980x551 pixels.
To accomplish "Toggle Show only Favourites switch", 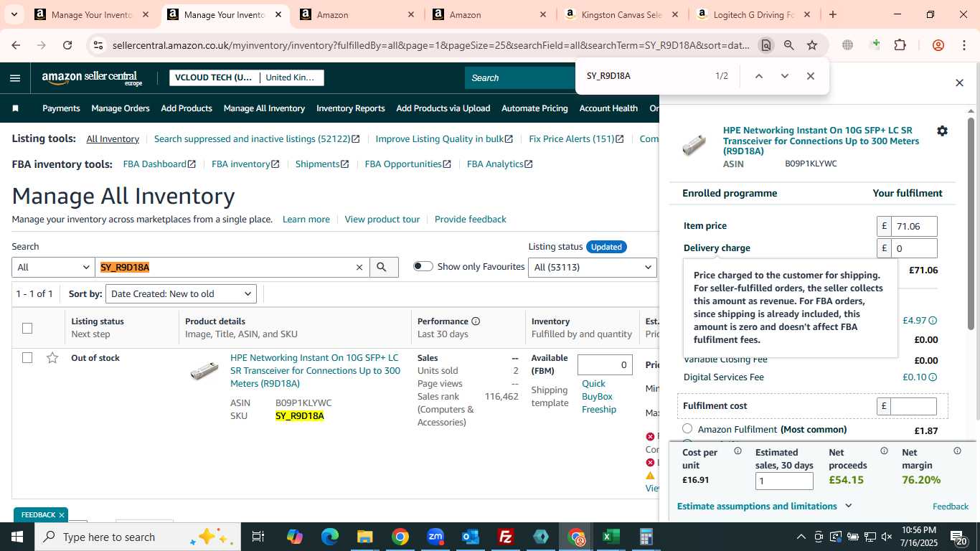I will point(423,266).
